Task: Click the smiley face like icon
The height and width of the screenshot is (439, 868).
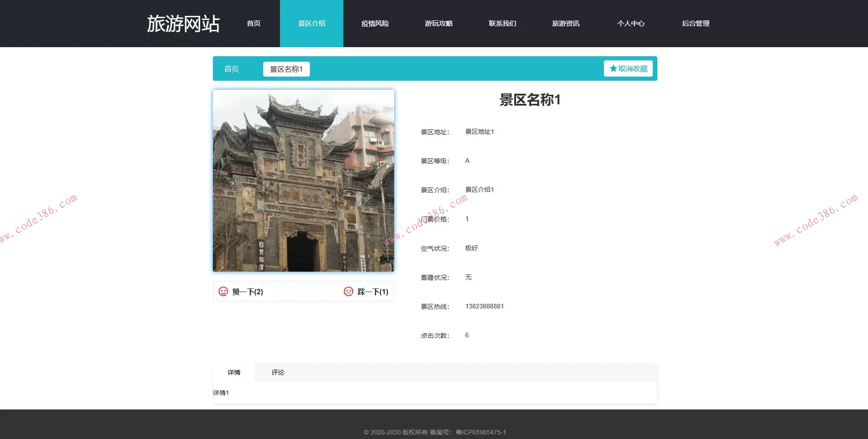Action: [x=223, y=292]
